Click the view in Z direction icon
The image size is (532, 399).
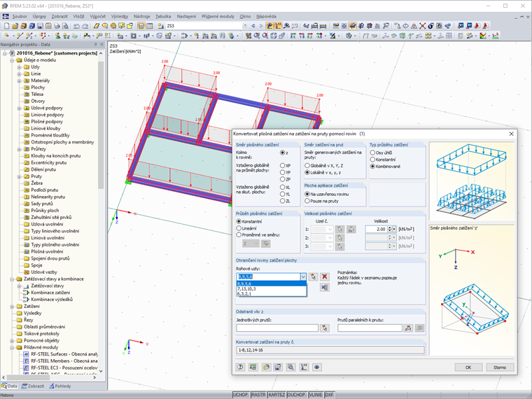pyautogui.click(x=310, y=36)
